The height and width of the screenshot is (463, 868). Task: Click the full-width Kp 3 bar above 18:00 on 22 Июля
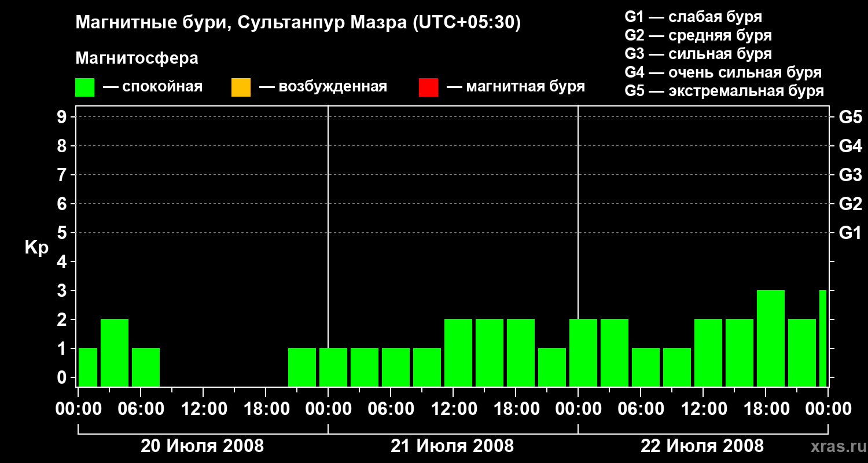coord(771,338)
